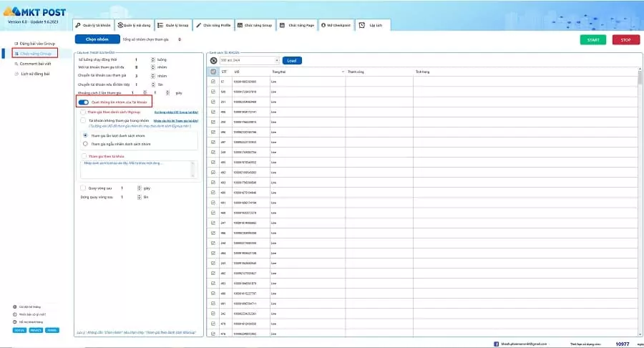The height and width of the screenshot is (348, 644).
Task: Adjust Số luồng chạy đồng thời spinner
Action: point(153,59)
